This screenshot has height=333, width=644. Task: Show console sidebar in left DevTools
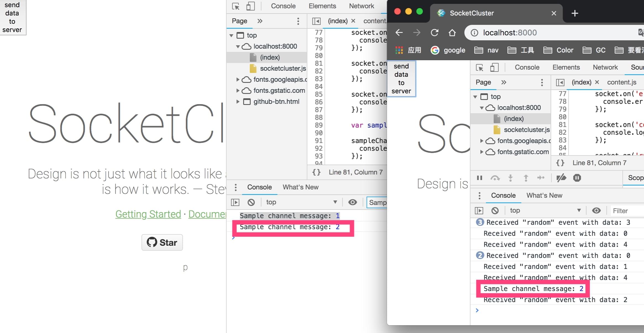235,202
